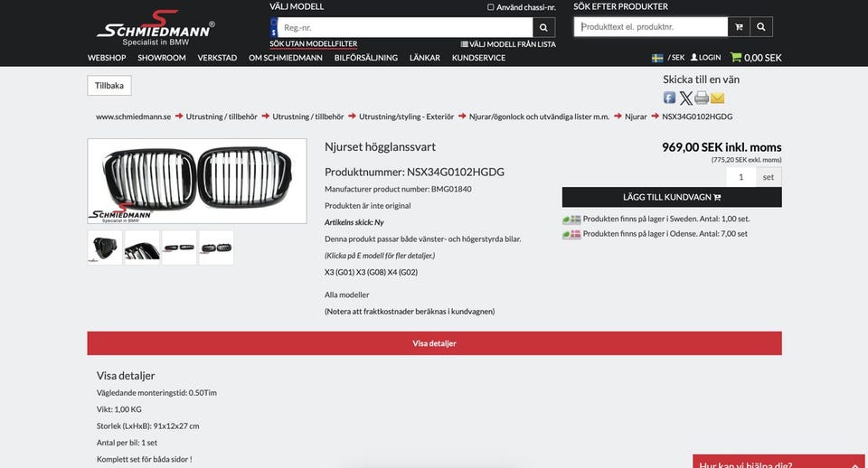
Task: Select the fourth product thumbnail
Action: [x=216, y=248]
